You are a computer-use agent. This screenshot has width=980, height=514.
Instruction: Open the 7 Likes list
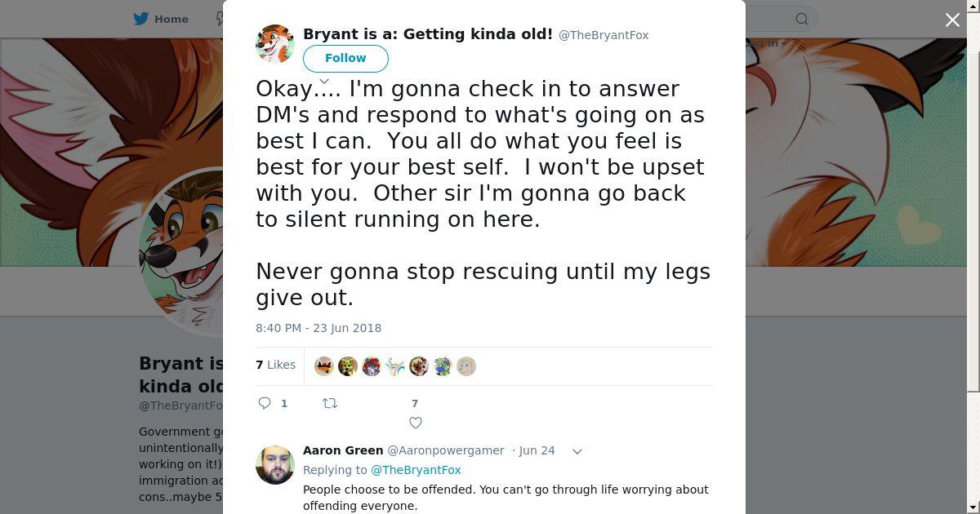click(x=276, y=365)
